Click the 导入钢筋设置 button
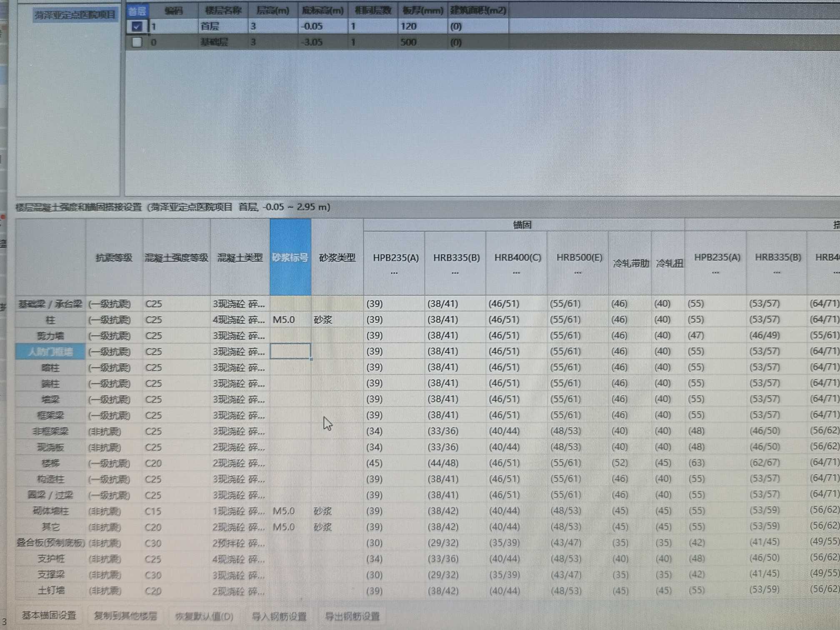 [279, 616]
